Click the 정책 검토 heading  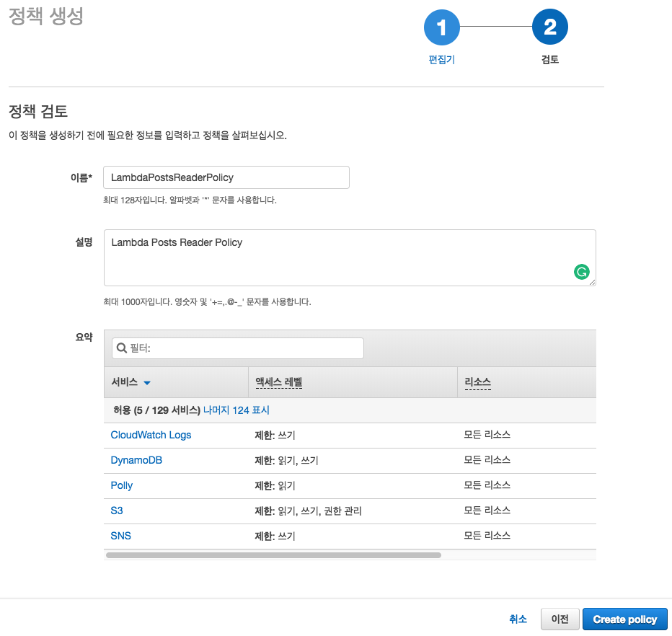point(38,112)
